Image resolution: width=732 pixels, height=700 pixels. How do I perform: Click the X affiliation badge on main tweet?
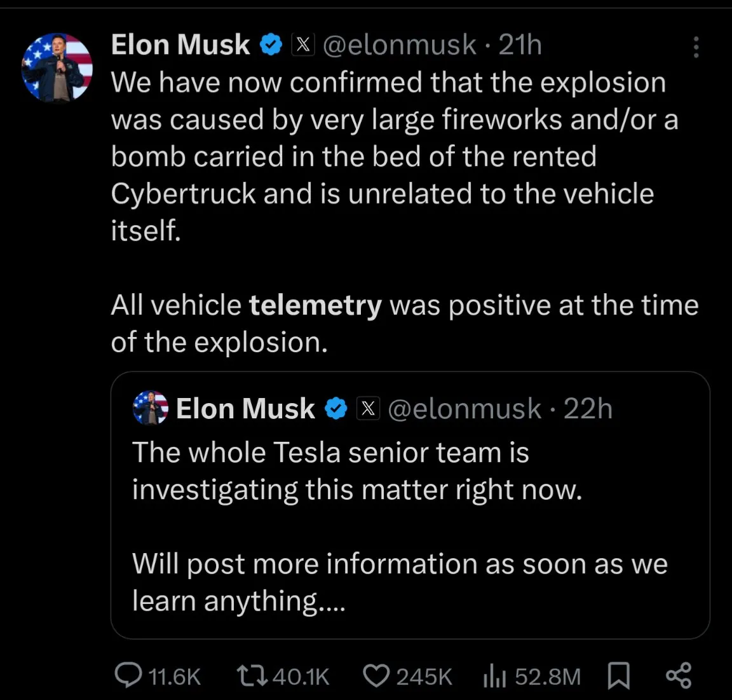pyautogui.click(x=303, y=45)
